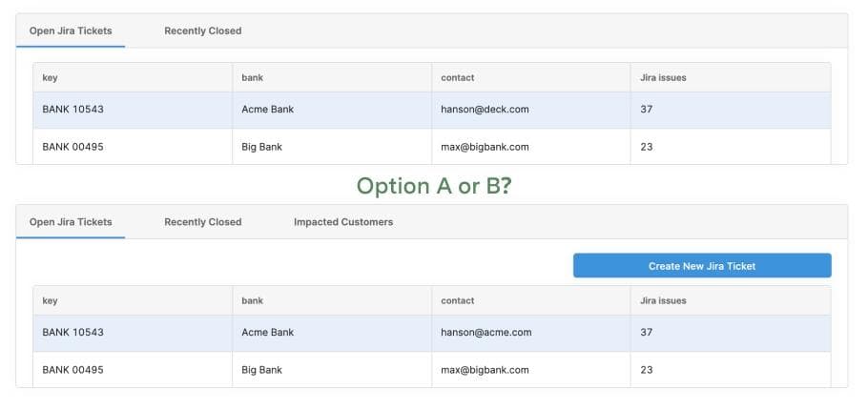Click Big Bank cell in the lower table

coord(262,370)
